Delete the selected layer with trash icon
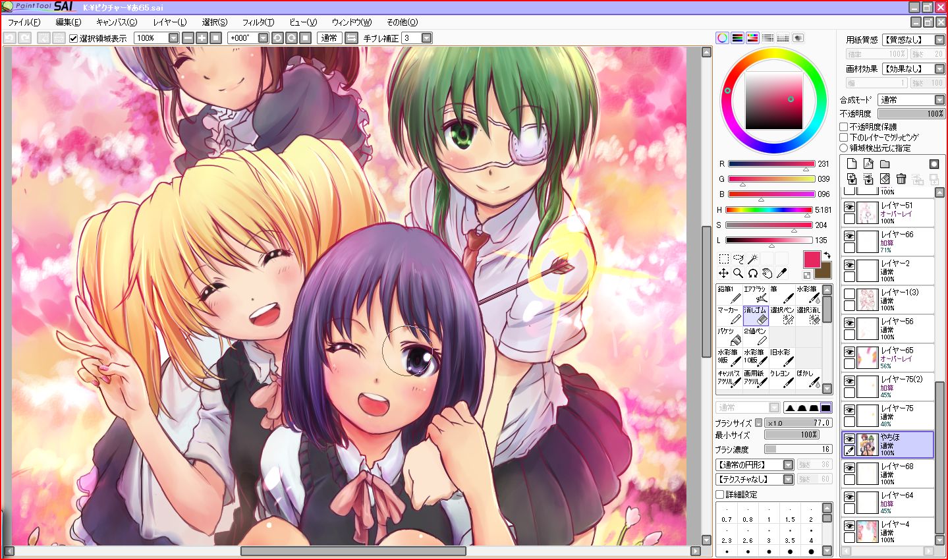 click(901, 179)
